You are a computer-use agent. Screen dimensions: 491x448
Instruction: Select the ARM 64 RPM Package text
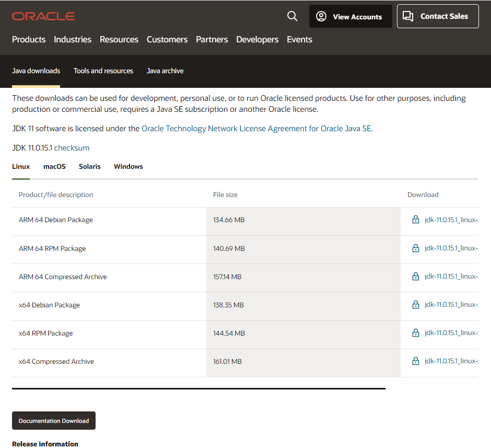coord(52,248)
